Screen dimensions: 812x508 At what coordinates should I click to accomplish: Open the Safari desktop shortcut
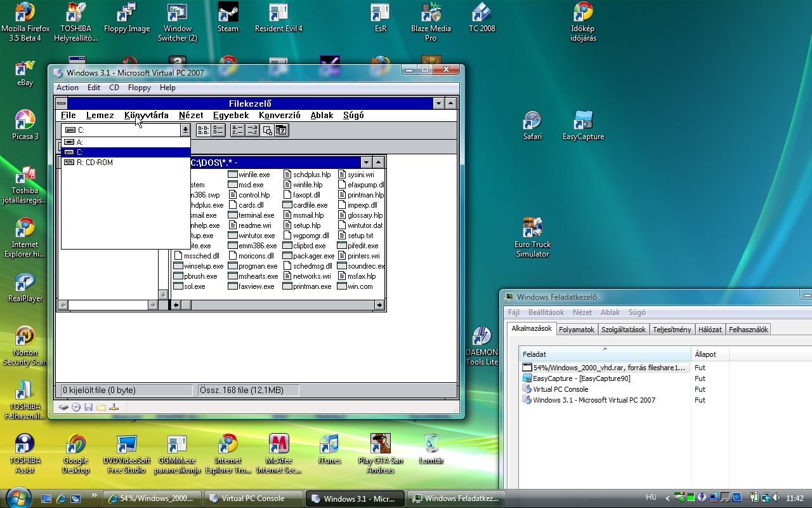point(532,126)
